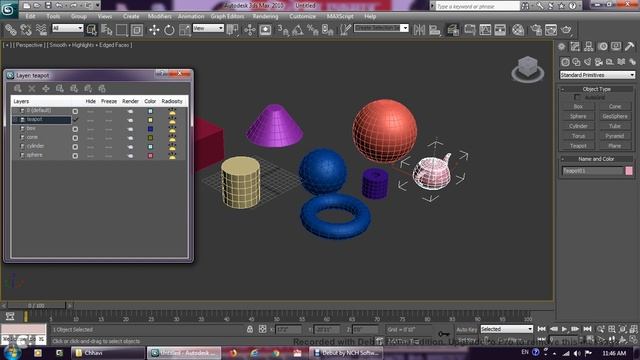Click the Render Production teapot icon
This screenshot has height=360, width=640.
tap(566, 30)
